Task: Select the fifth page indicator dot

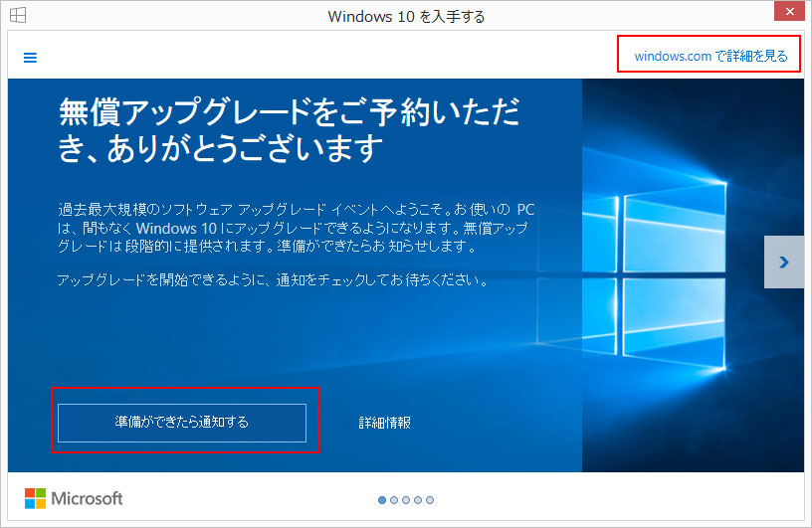Action: point(430,500)
